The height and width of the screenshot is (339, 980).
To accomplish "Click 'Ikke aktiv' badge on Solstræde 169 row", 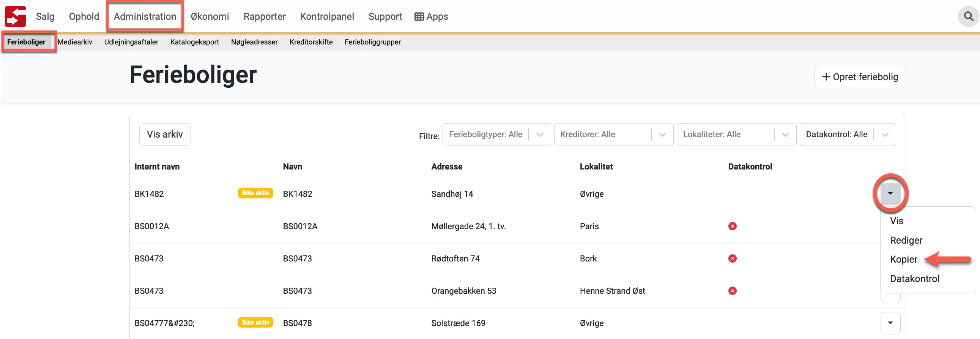I will [255, 323].
